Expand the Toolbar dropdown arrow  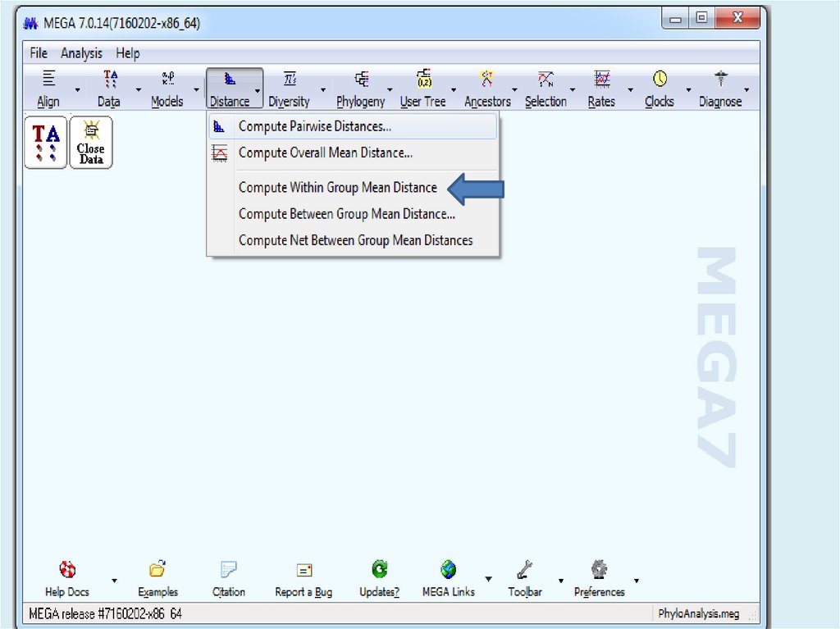pos(561,581)
